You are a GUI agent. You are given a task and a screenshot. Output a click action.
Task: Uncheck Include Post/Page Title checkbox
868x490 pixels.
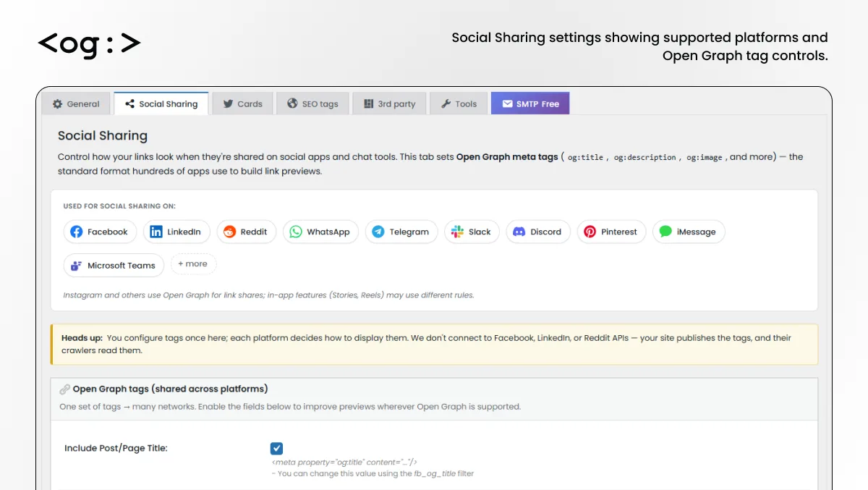click(276, 448)
